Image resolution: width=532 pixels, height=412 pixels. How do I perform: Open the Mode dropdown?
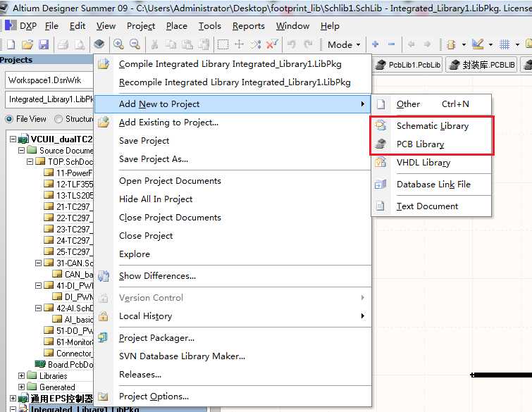[x=344, y=44]
